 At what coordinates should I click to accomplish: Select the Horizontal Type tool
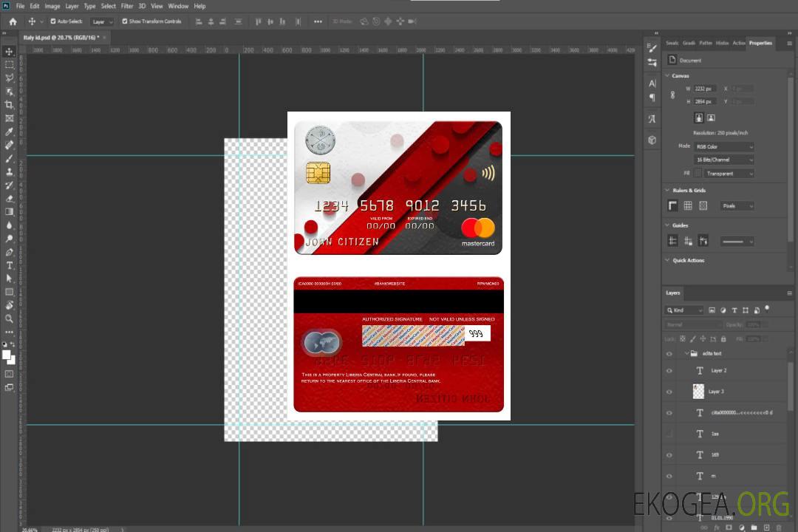coord(9,265)
